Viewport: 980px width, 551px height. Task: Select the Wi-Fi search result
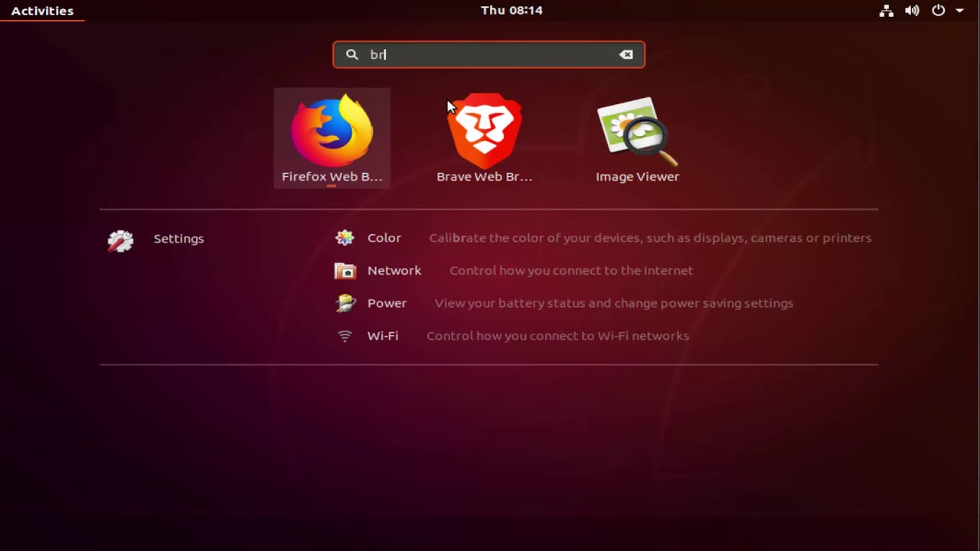click(604, 336)
